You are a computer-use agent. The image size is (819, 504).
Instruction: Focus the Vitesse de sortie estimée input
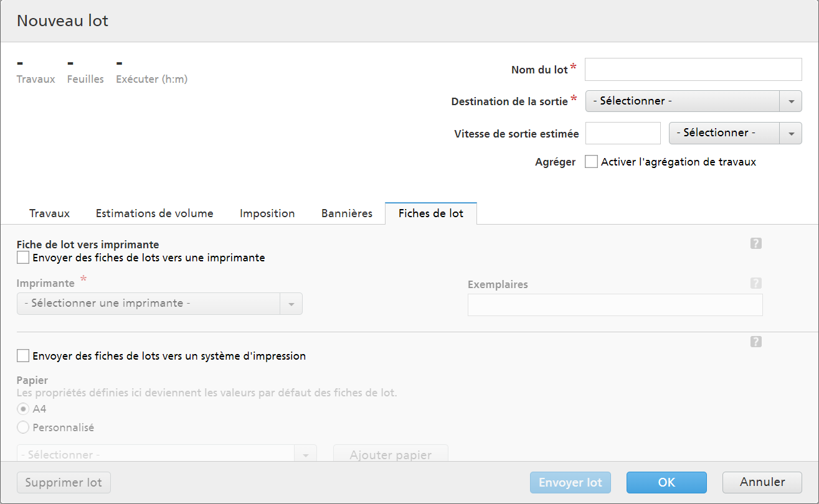tap(623, 133)
